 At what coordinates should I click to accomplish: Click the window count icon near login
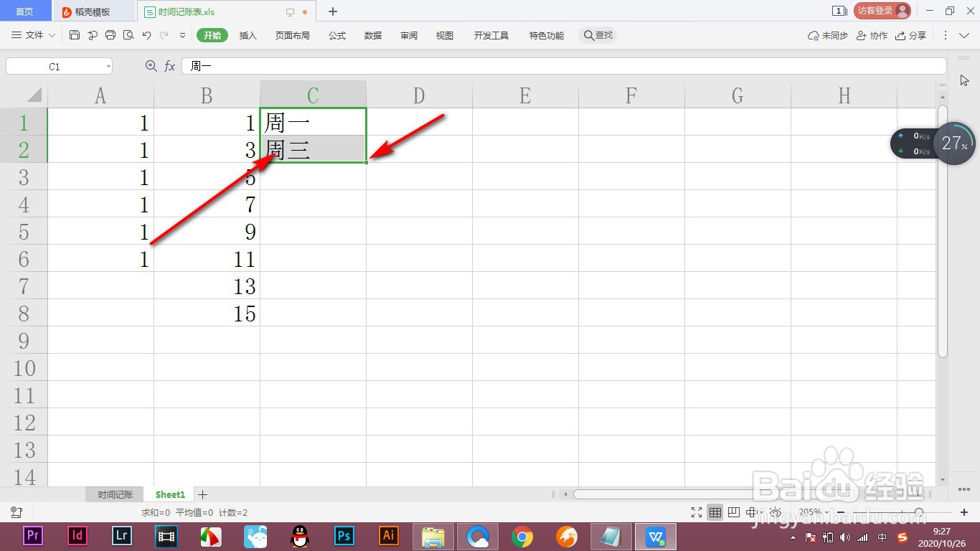pyautogui.click(x=839, y=11)
